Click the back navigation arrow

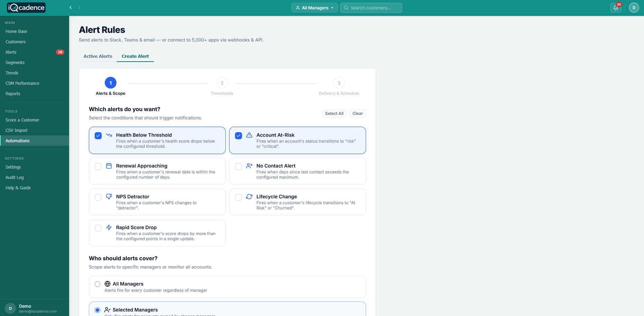71,8
